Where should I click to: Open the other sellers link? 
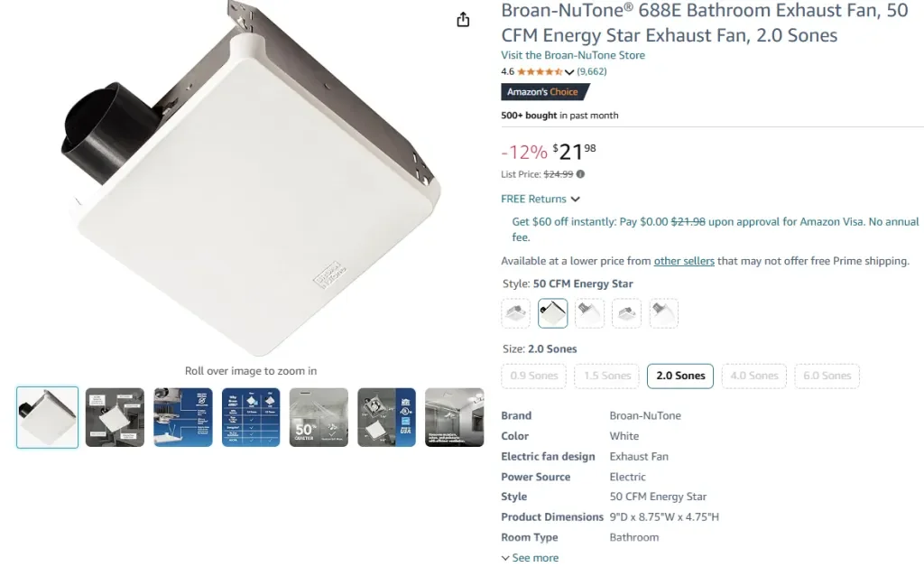(684, 260)
